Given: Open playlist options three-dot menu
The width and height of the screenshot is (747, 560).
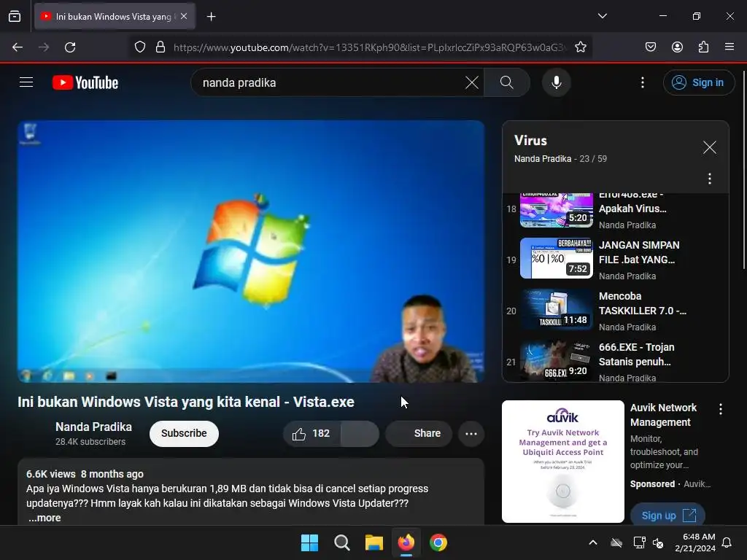Looking at the screenshot, I should 709,179.
